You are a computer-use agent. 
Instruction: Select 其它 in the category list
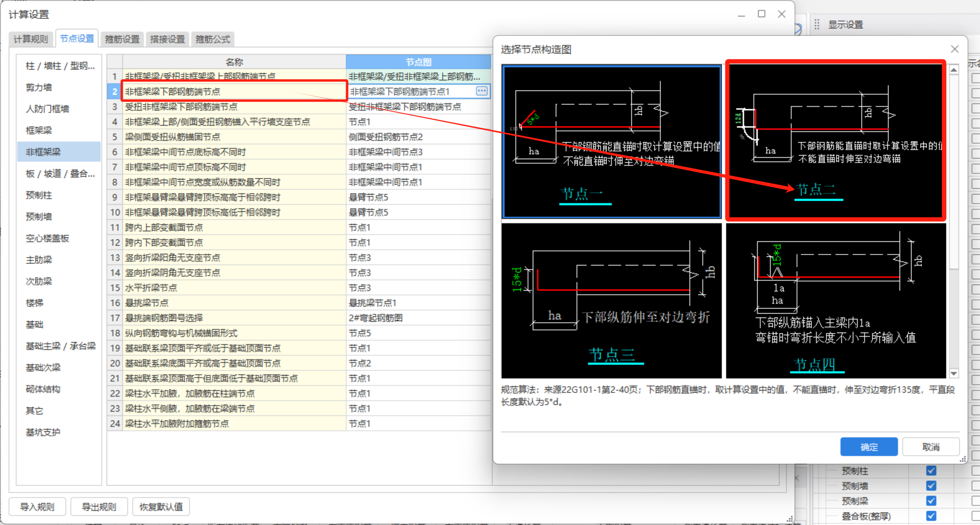click(59, 411)
